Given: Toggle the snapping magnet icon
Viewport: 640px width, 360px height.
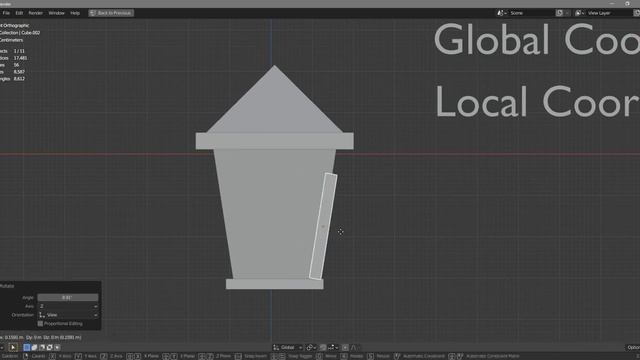Looking at the screenshot, I should point(323,347).
